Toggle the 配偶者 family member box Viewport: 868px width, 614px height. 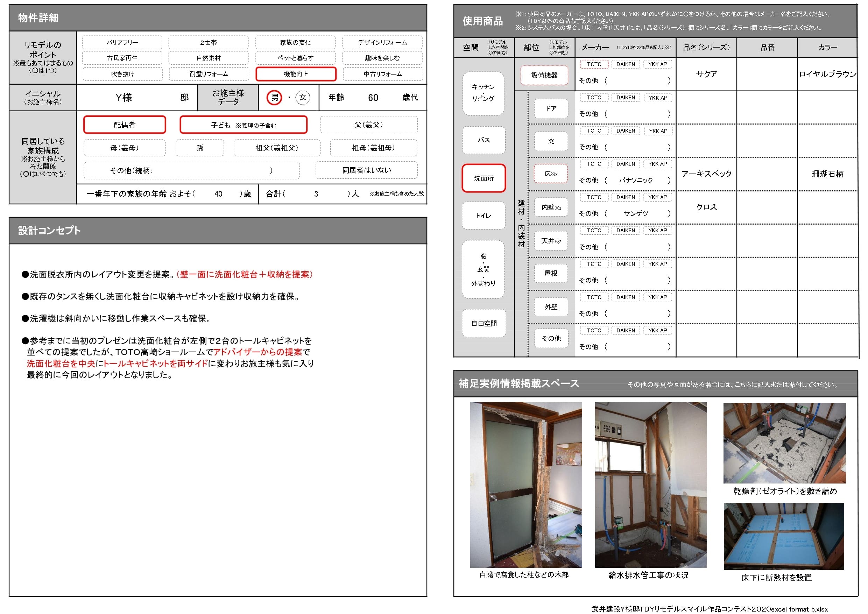pyautogui.click(x=125, y=125)
